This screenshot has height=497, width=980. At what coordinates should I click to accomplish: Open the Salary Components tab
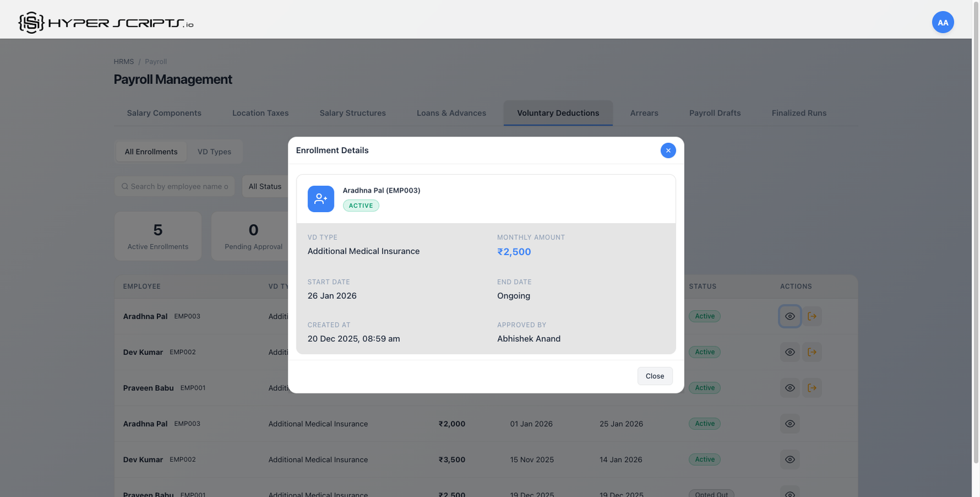[x=164, y=113]
